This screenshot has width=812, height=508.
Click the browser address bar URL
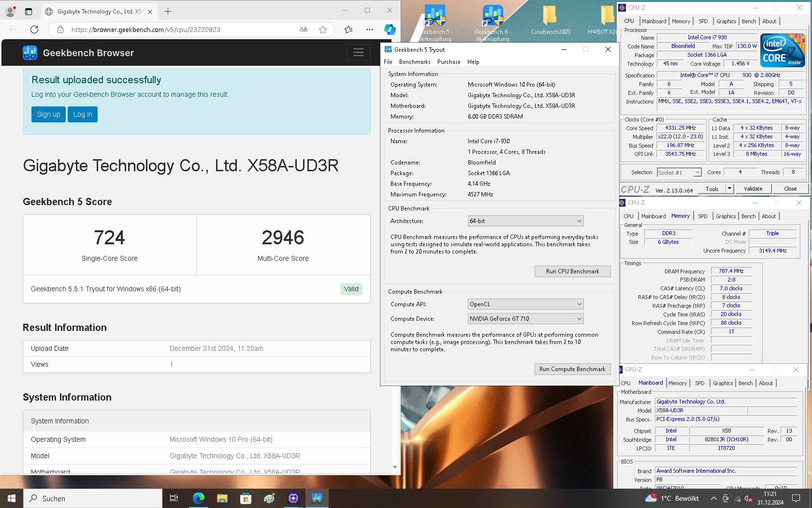point(145,30)
